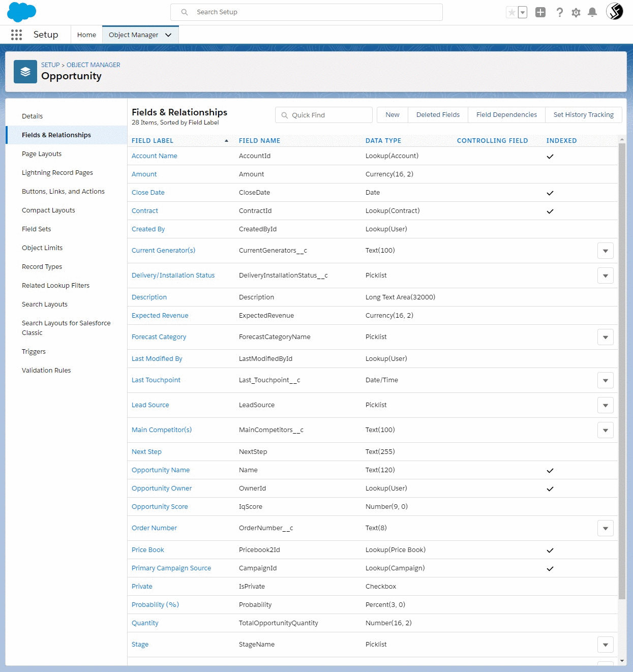Focus the Quick Find field
This screenshot has height=672, width=633.
pyautogui.click(x=324, y=115)
